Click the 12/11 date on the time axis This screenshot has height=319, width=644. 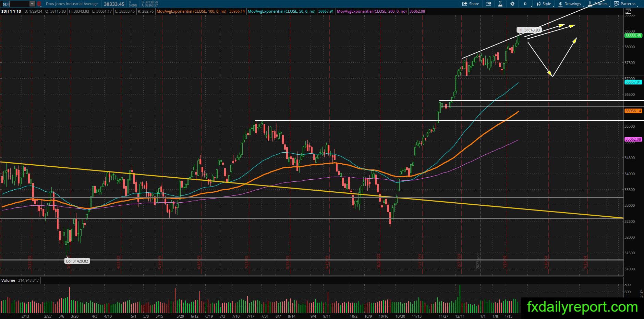pyautogui.click(x=460, y=316)
